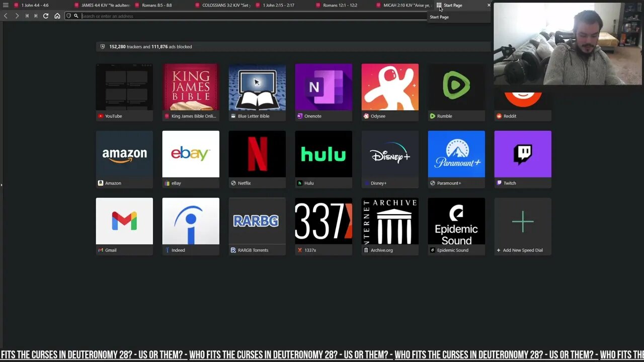Click the Add New Speed Dial plus

click(523, 221)
